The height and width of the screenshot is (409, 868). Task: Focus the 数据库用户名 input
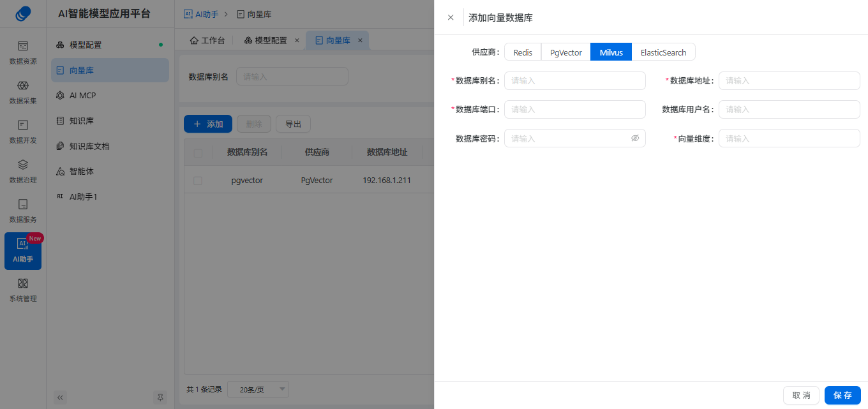click(x=789, y=109)
